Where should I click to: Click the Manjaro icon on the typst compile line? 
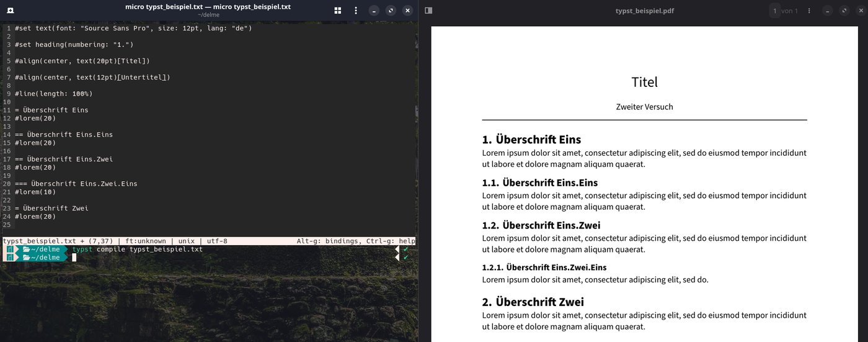pyautogui.click(x=10, y=250)
